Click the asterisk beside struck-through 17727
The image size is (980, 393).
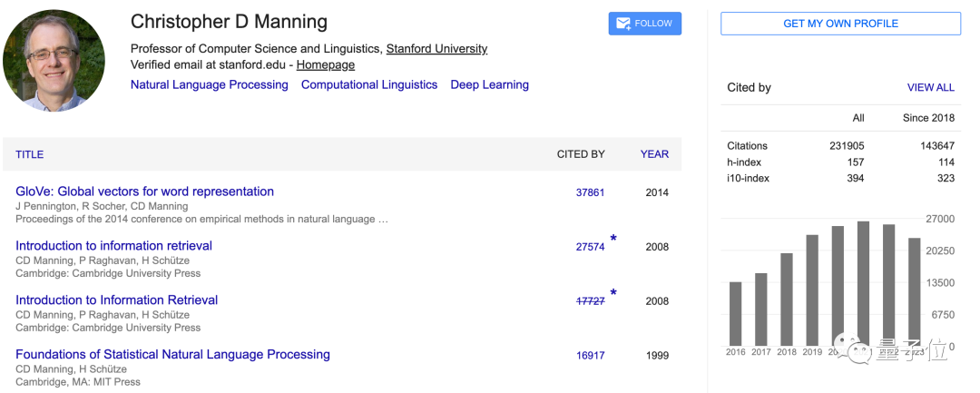(x=613, y=293)
